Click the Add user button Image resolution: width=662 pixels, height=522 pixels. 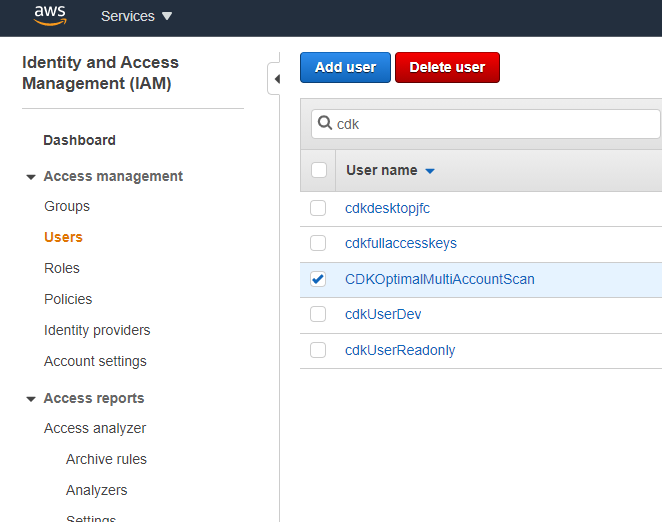345,67
